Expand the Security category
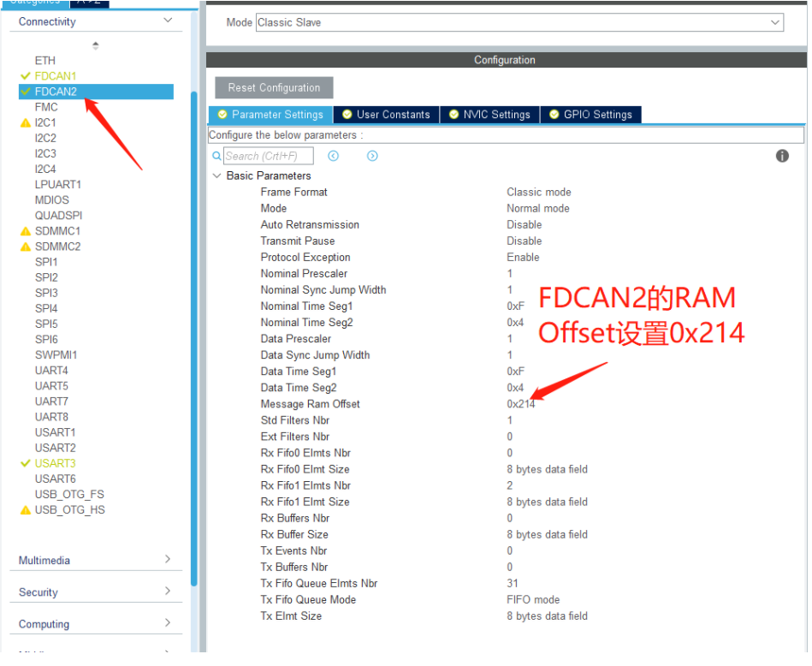The width and height of the screenshot is (812, 666). [95, 592]
